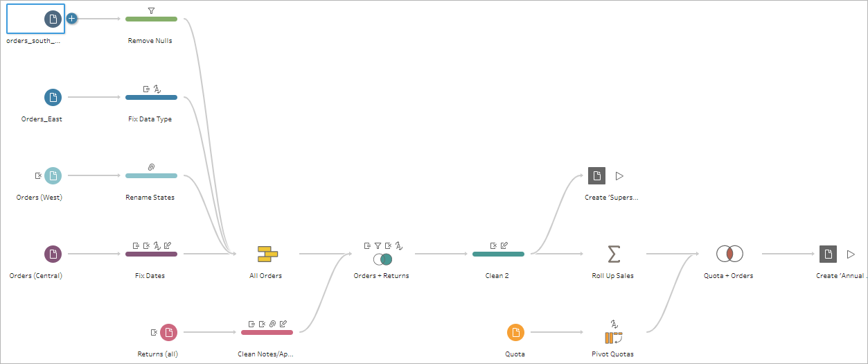
Task: Open the Clean 2 step
Action: tap(498, 254)
